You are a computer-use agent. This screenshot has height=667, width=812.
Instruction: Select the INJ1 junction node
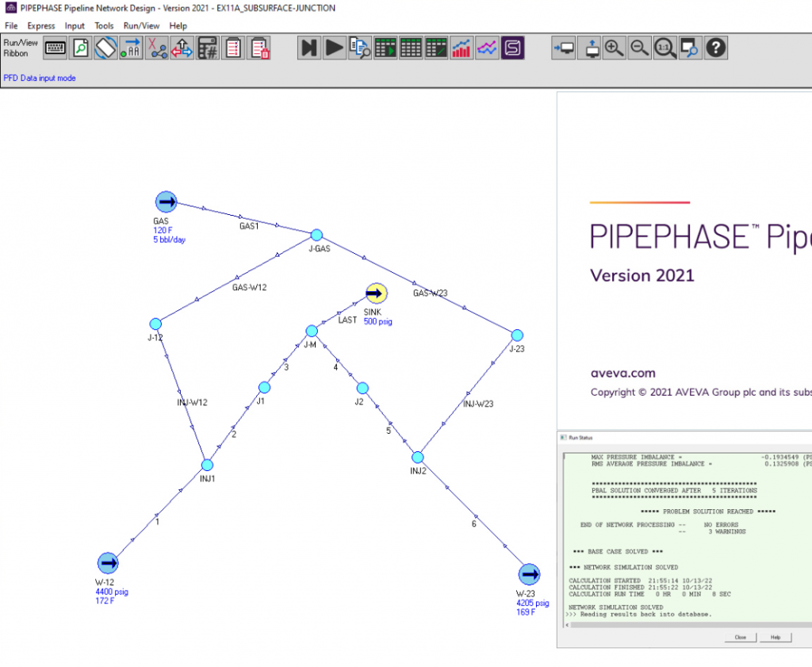[x=207, y=465]
